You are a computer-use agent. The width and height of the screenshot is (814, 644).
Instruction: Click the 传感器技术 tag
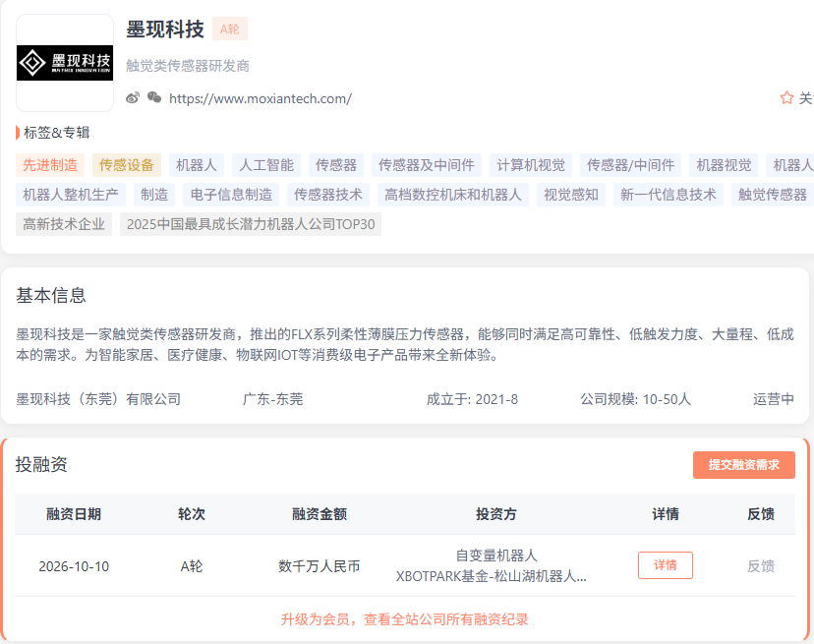coord(328,195)
